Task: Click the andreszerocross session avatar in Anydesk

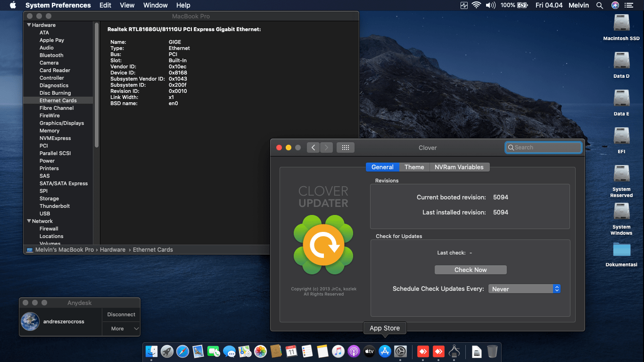Action: point(30,321)
